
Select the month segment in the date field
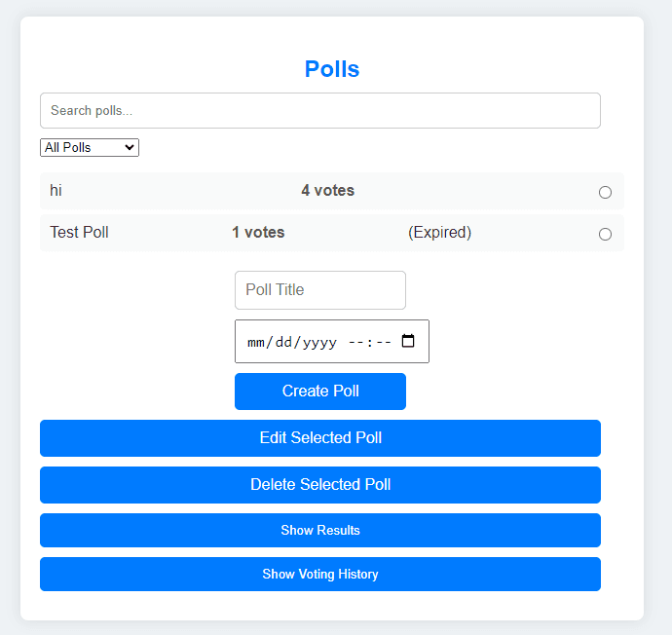[x=257, y=343]
